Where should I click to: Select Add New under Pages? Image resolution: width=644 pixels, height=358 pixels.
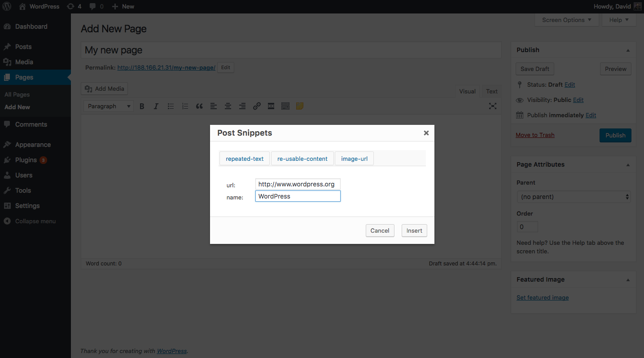18,107
